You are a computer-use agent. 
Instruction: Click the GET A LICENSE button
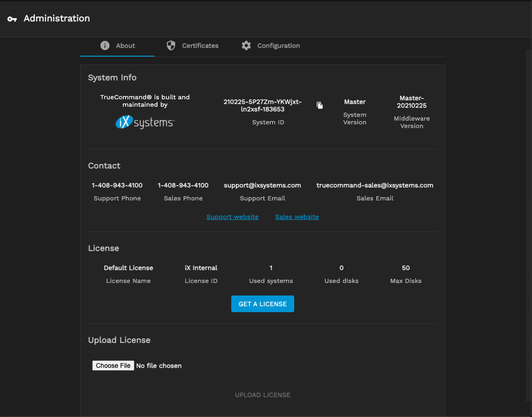click(262, 304)
